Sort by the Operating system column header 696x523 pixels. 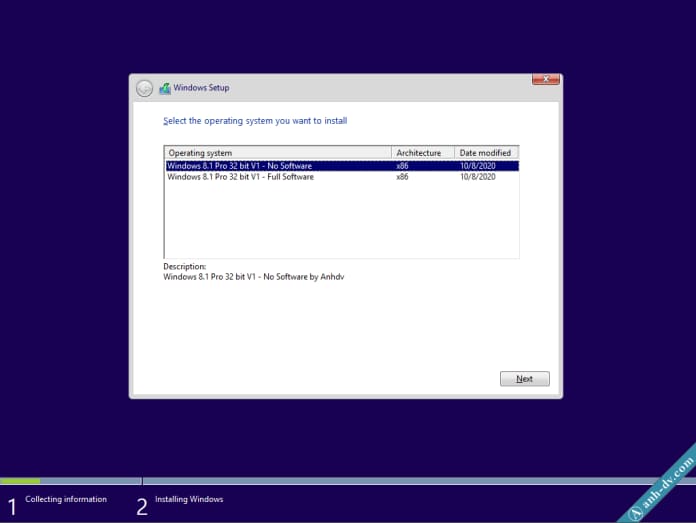click(278, 153)
